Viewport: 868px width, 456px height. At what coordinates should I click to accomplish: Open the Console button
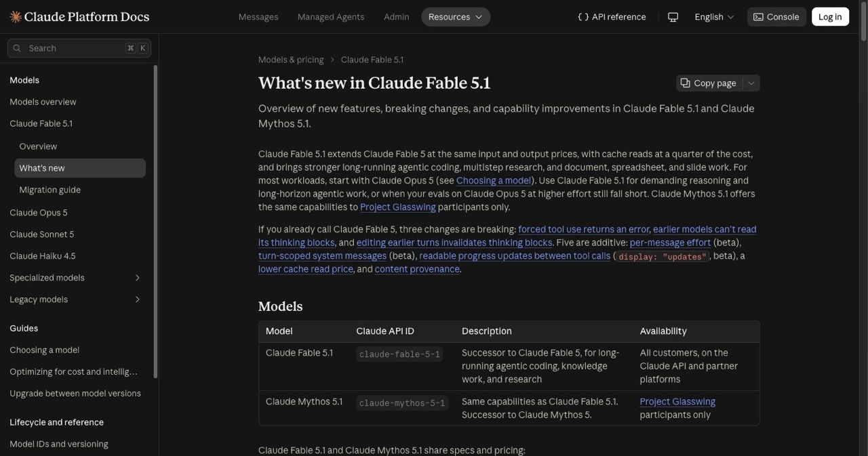tap(776, 17)
